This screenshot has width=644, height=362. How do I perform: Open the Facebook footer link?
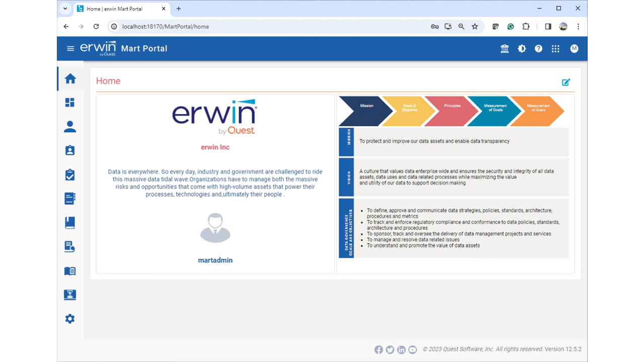click(379, 350)
